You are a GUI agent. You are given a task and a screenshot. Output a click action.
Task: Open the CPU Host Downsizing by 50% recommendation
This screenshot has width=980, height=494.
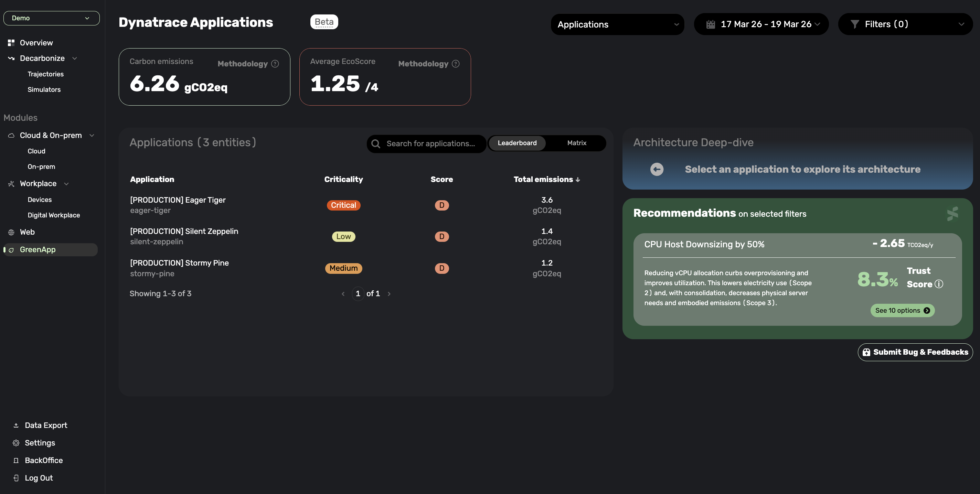coord(798,280)
